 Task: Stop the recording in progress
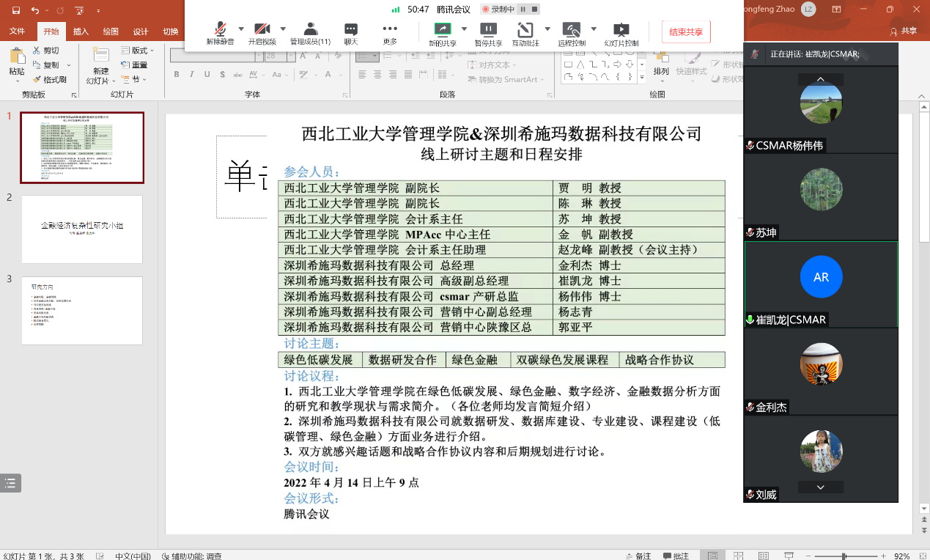(535, 10)
